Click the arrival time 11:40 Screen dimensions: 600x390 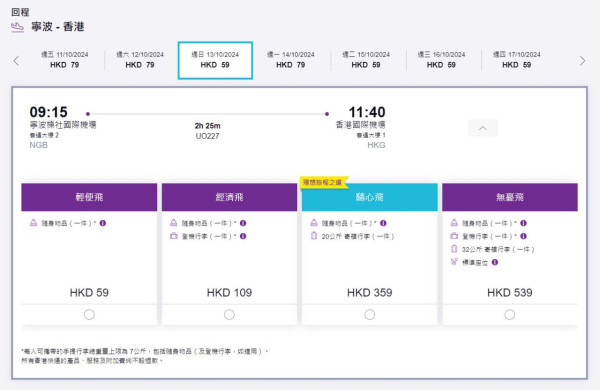pos(367,112)
